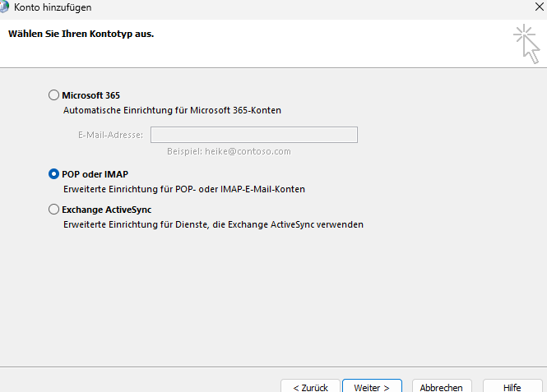
Task: Click the globe icon in the title bar
Action: coord(4,7)
